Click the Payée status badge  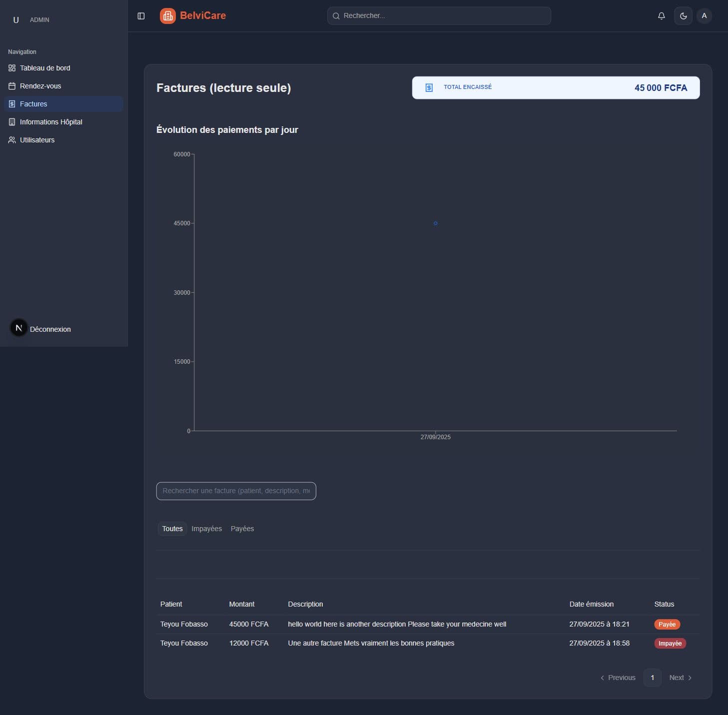[667, 624]
